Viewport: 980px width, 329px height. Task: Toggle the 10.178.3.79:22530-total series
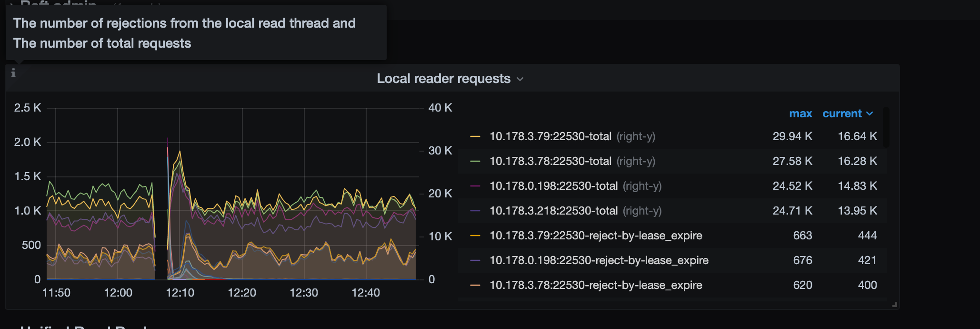coord(550,136)
